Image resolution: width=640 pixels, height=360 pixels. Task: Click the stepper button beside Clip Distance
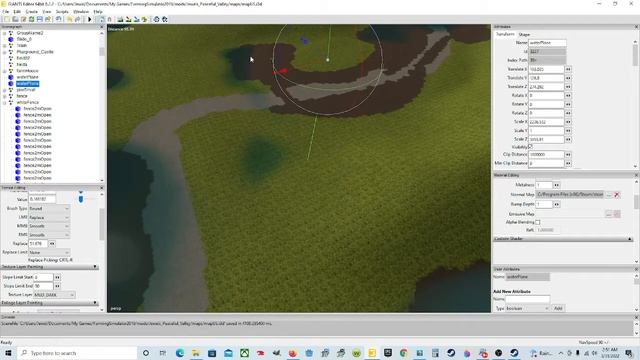pyautogui.click(x=568, y=155)
